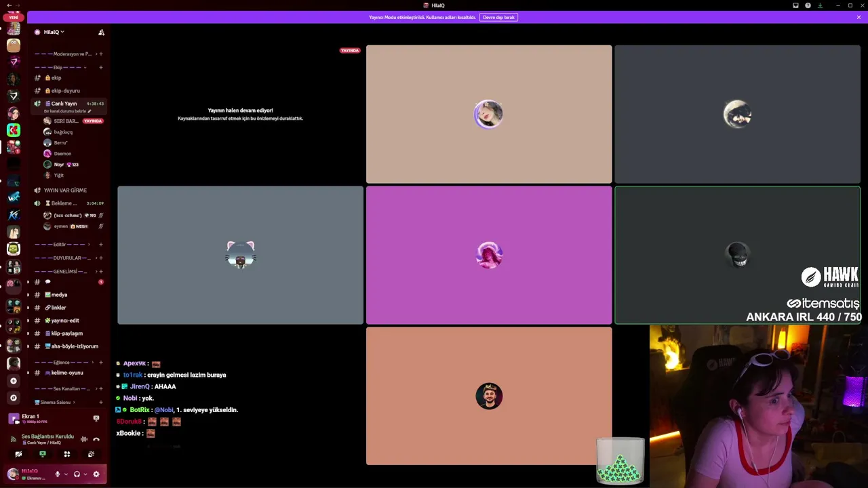868x488 pixels.
Task: Open the HilalQ server dropdown menu
Action: 54,32
